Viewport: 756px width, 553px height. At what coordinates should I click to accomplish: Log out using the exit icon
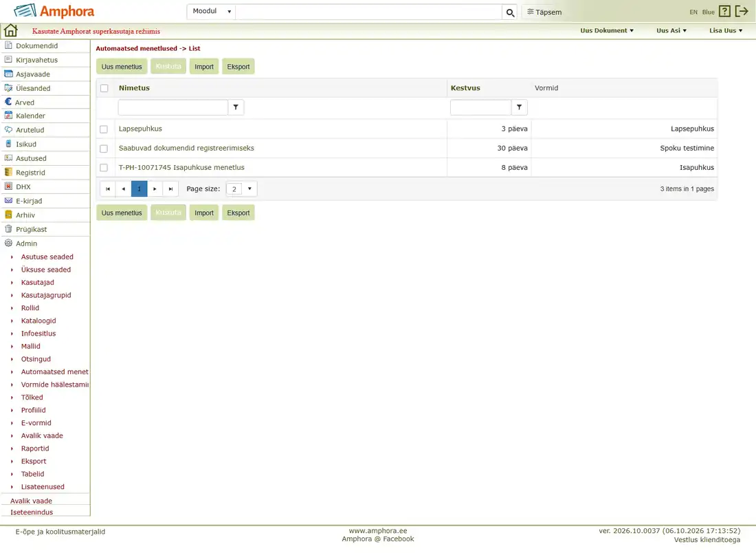pos(742,12)
